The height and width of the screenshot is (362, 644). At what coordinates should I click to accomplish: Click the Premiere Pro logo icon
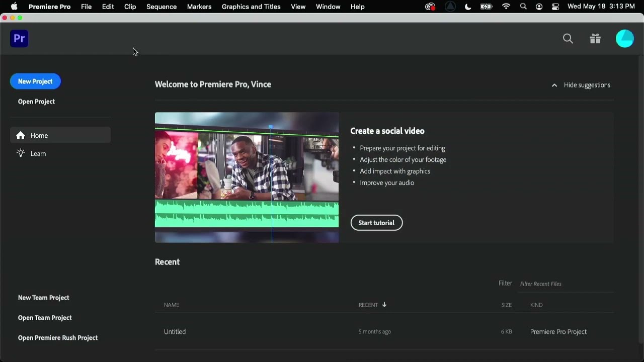pos(19,39)
